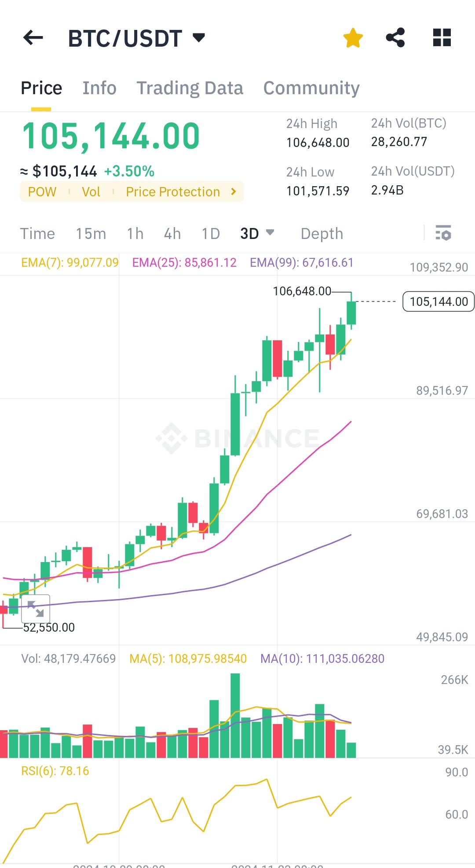475x868 pixels.
Task: Select the 15m interval
Action: click(x=91, y=234)
